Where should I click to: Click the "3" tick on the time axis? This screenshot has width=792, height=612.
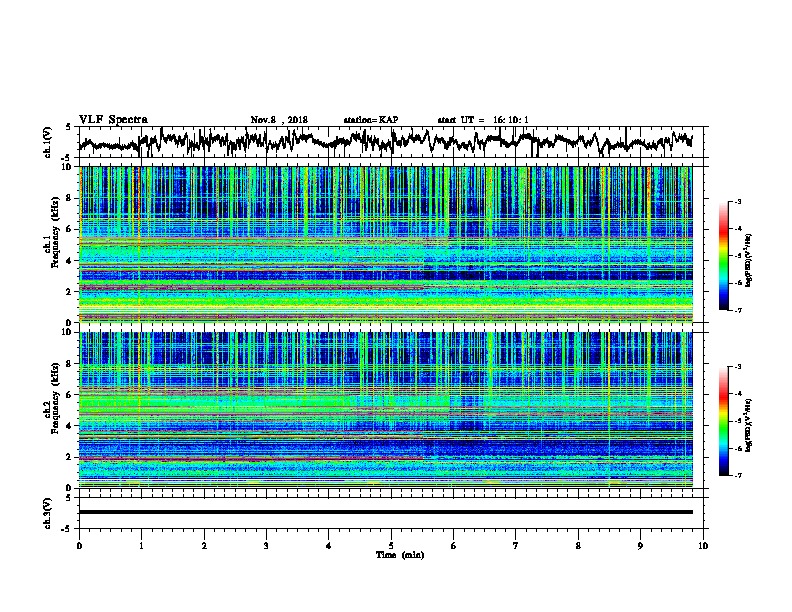(266, 546)
